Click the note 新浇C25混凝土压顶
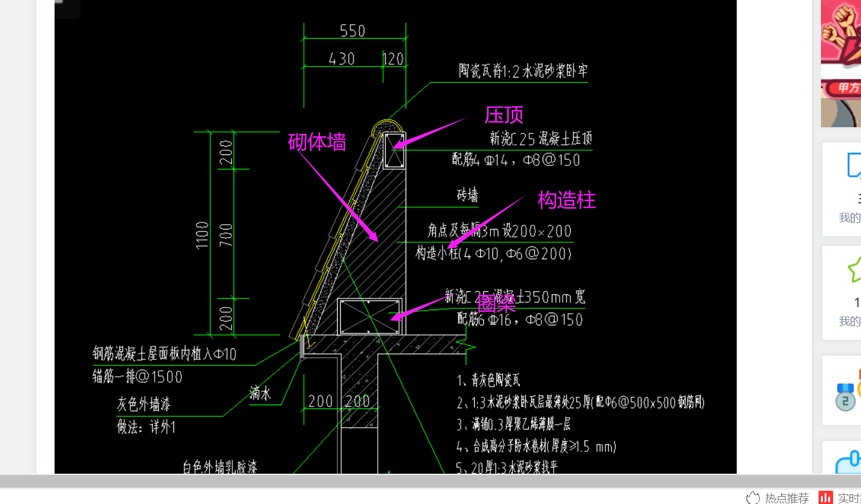This screenshot has width=861, height=504. (541, 139)
